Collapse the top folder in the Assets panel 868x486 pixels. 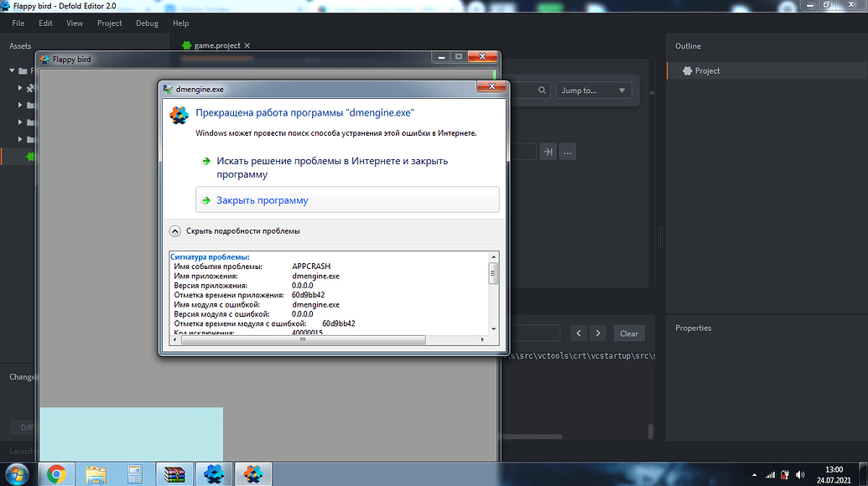pos(12,70)
